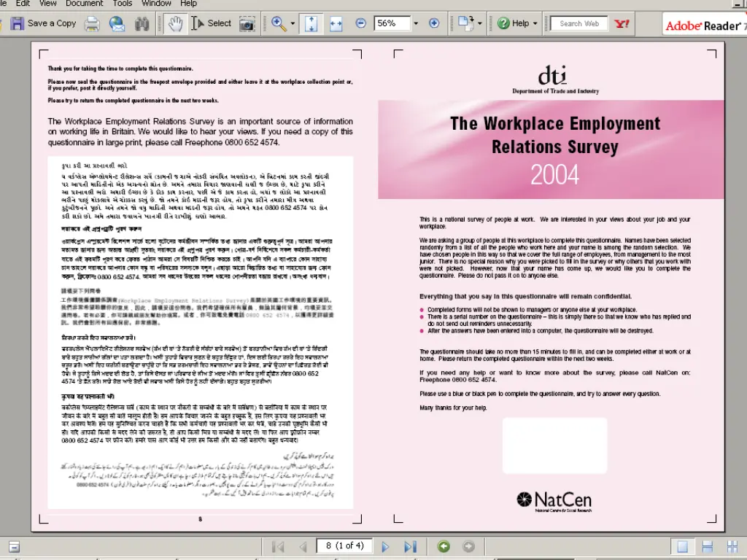The height and width of the screenshot is (560, 747).
Task: Open the Help menu in menu bar
Action: 188,4
